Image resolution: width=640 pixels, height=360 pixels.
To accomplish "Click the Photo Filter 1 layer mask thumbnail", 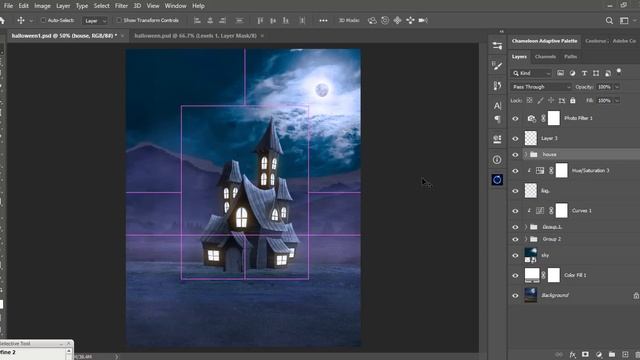I will [x=553, y=118].
